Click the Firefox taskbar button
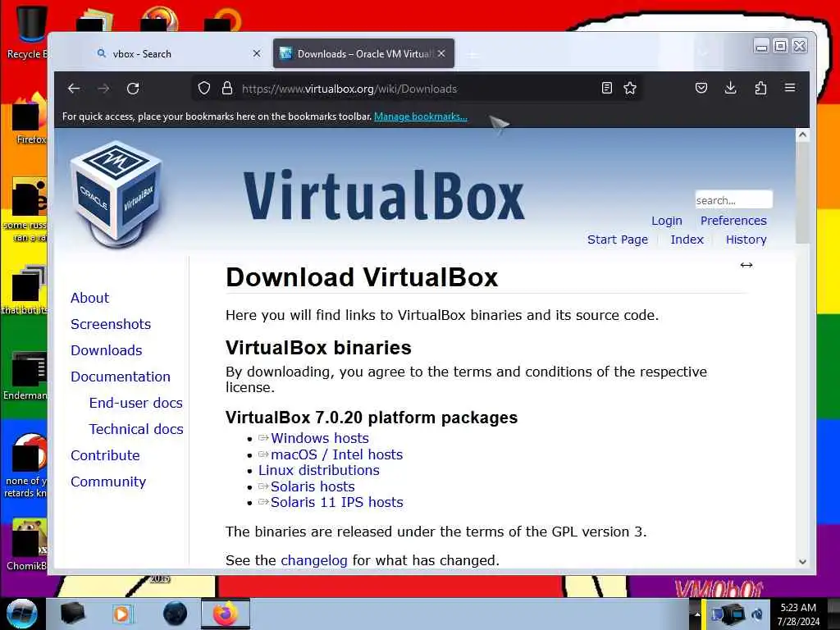 226,614
